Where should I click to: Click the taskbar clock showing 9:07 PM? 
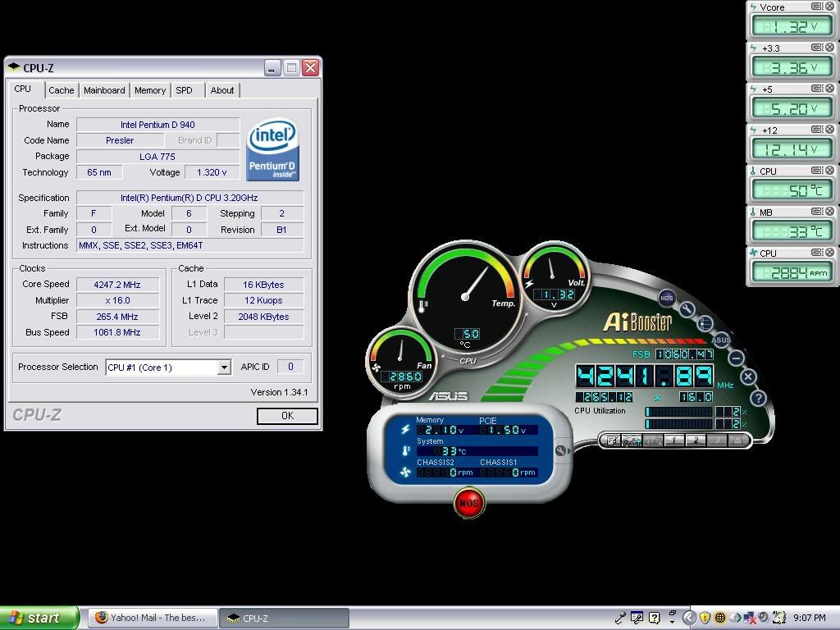pos(810,618)
